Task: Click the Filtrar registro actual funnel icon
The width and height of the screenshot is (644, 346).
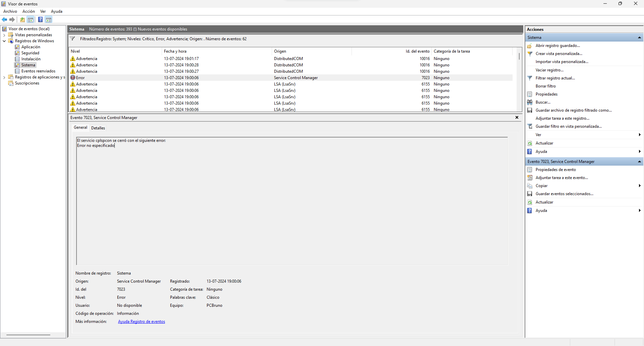Action: pyautogui.click(x=530, y=78)
